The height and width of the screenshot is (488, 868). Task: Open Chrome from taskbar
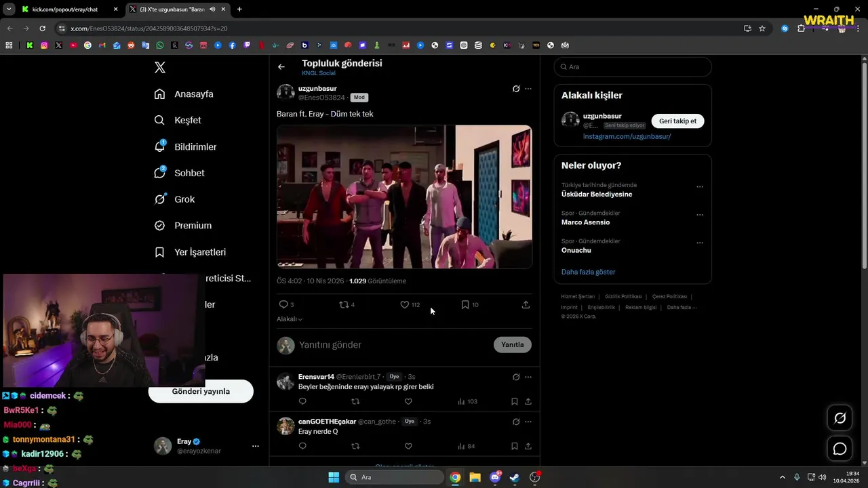coord(455,477)
